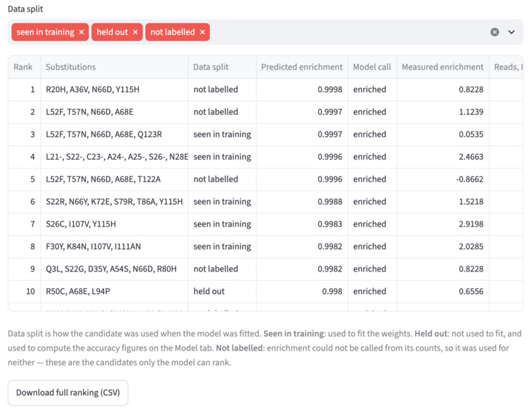Sort by the Substitutions column header
This screenshot has height=416, width=532.
(115, 67)
